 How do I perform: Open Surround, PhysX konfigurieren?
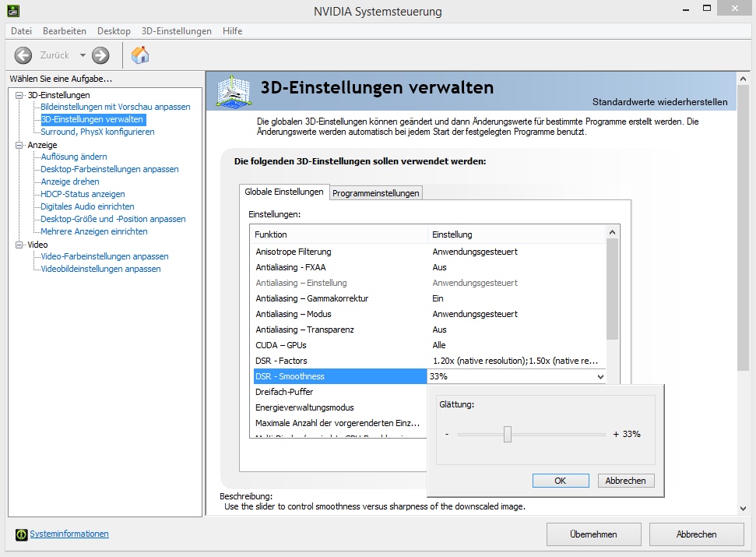pyautogui.click(x=97, y=132)
